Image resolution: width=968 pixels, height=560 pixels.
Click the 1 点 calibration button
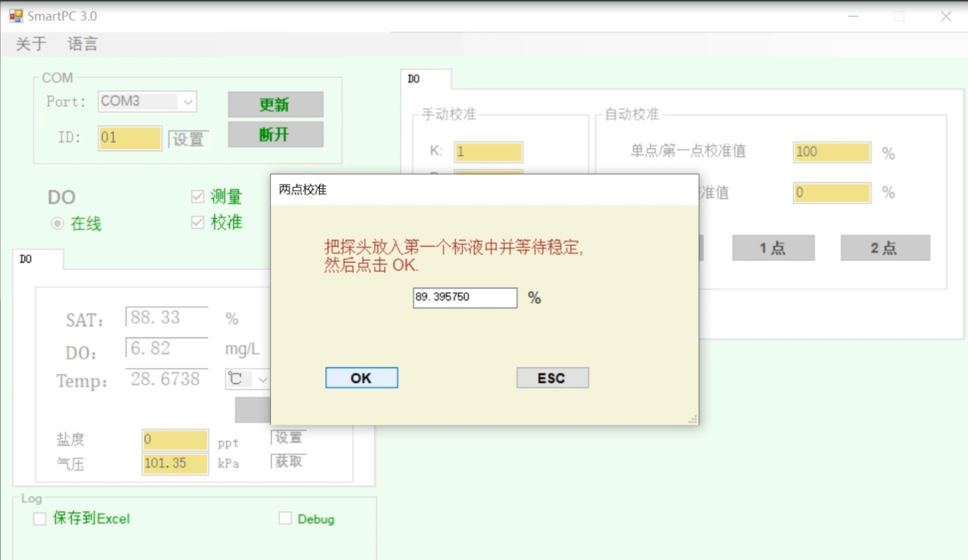773,248
